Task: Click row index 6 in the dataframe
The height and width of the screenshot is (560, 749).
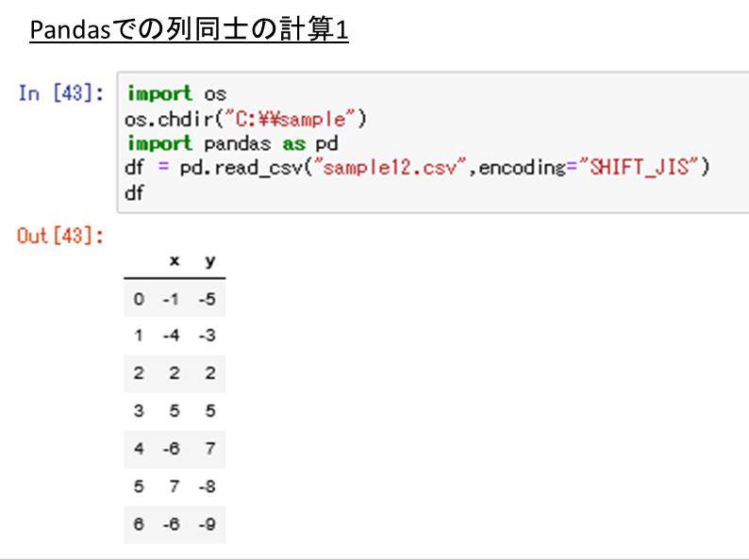Action: 139,524
